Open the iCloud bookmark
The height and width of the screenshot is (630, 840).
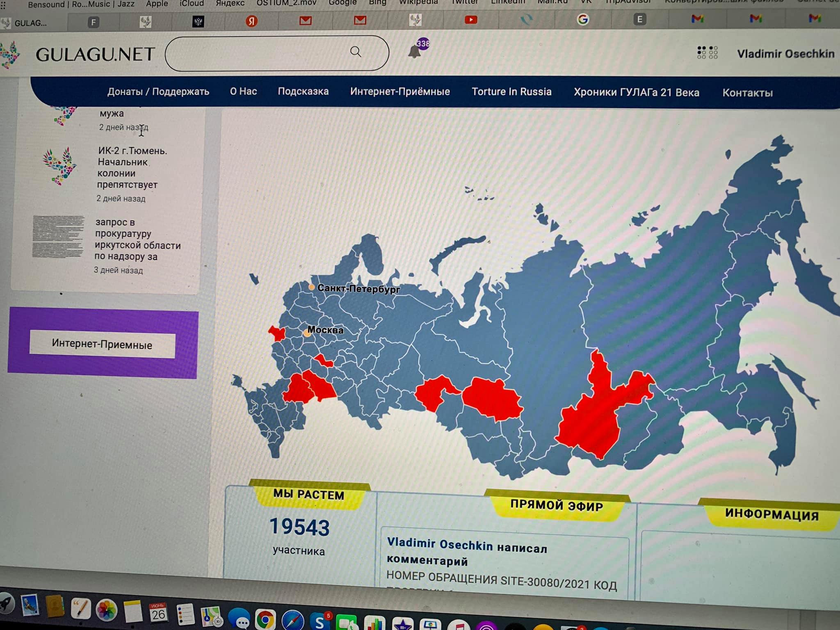pos(192,3)
